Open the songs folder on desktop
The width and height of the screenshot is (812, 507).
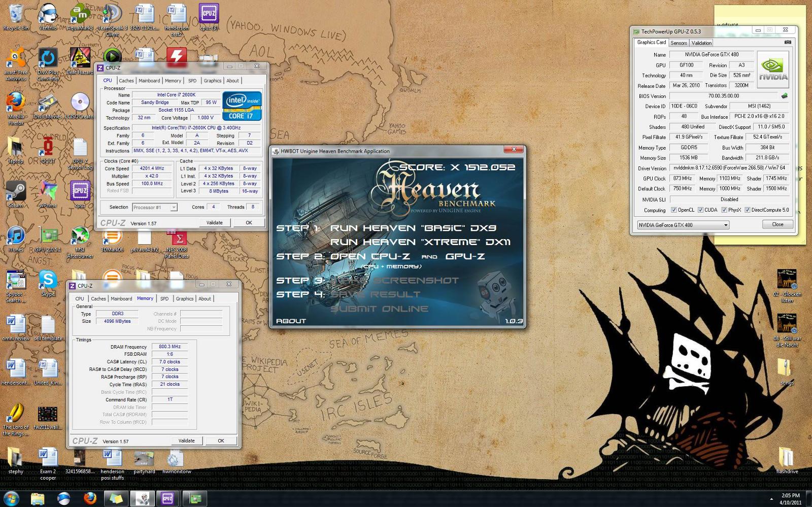click(x=787, y=372)
